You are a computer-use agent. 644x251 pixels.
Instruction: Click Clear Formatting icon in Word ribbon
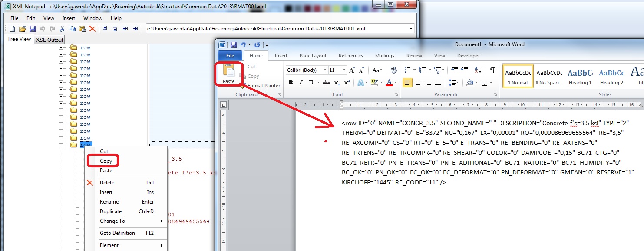click(393, 70)
